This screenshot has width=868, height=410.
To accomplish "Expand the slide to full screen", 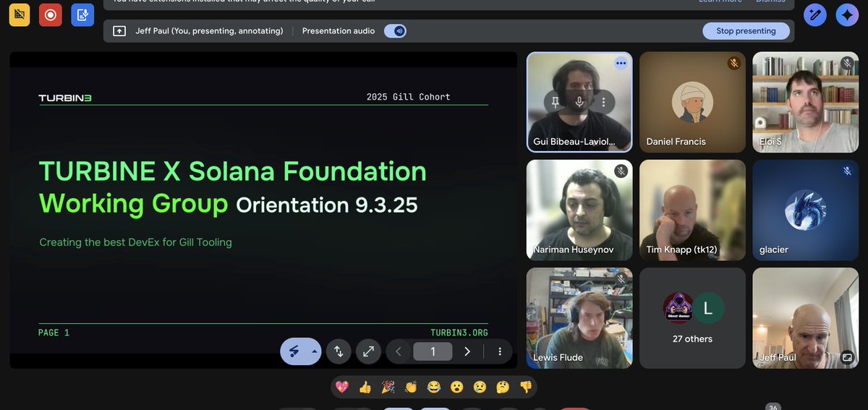I will click(368, 351).
